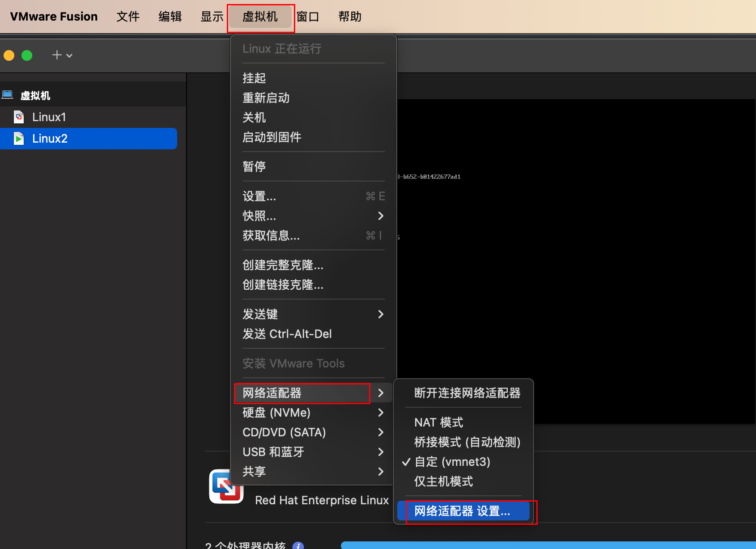Choose 断开连接网络适配器
756x549 pixels.
463,393
